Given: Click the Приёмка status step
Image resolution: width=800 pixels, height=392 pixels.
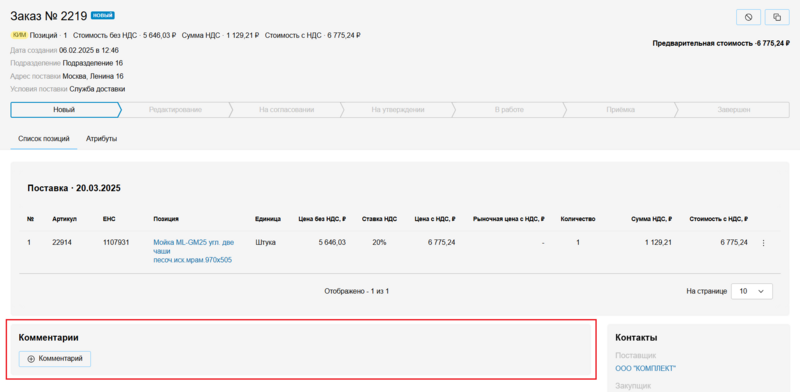Looking at the screenshot, I should point(620,110).
